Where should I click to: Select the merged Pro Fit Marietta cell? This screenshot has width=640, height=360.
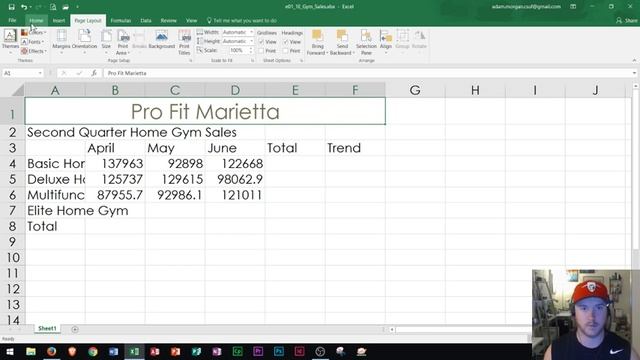205,111
